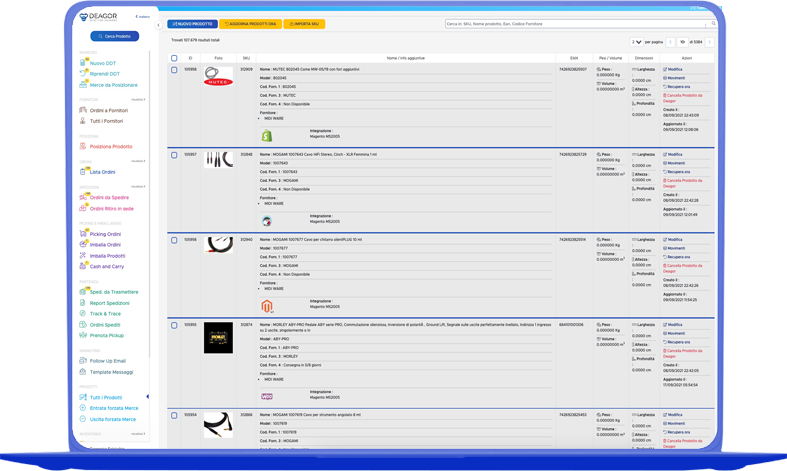The width and height of the screenshot is (787, 471).
Task: Click the Lista Ordini clipboard icon
Action: click(83, 171)
